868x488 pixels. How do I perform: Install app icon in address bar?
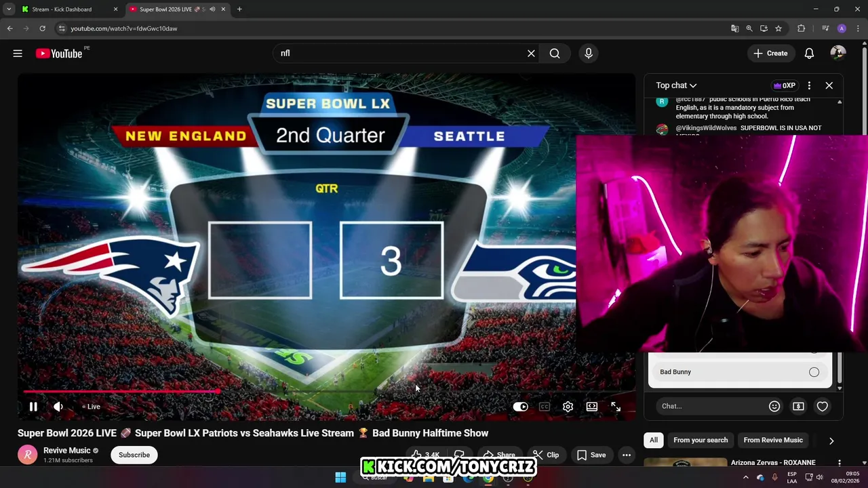click(764, 28)
